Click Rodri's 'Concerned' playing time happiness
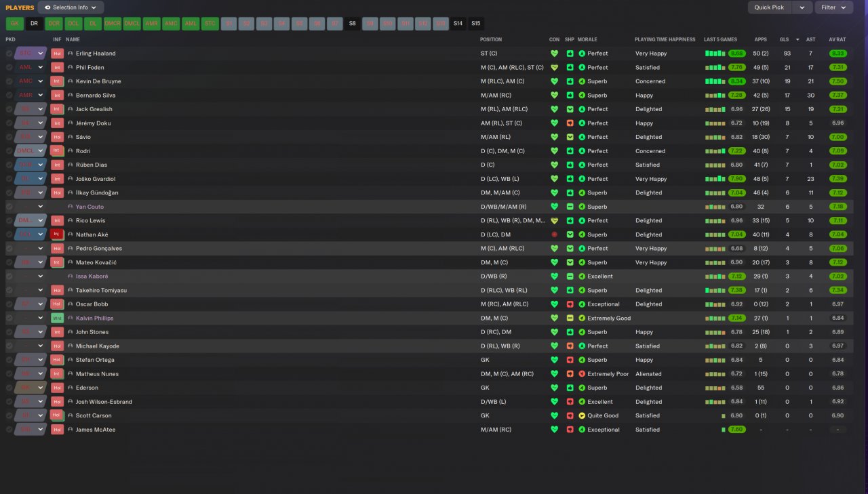Screen dimensions: 868x494 point(650,151)
